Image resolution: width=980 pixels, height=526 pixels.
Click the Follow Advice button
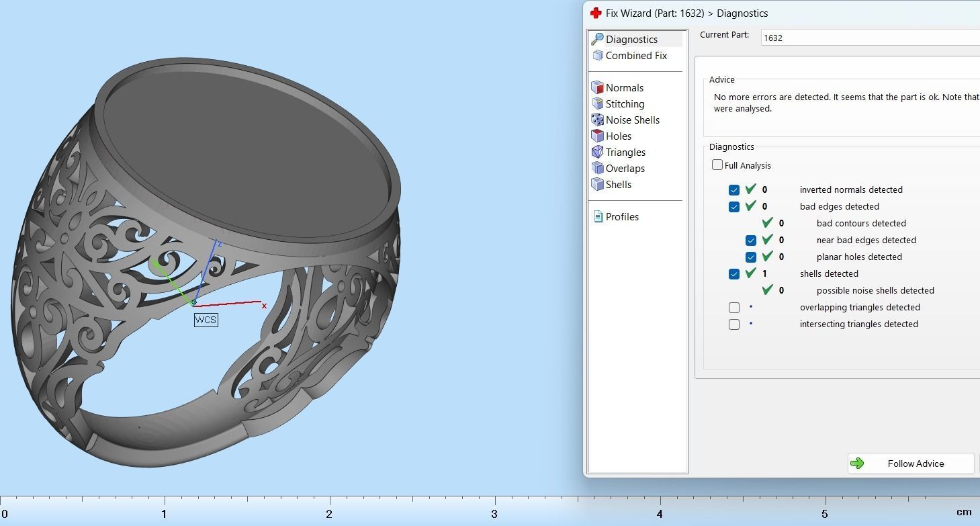pos(911,464)
